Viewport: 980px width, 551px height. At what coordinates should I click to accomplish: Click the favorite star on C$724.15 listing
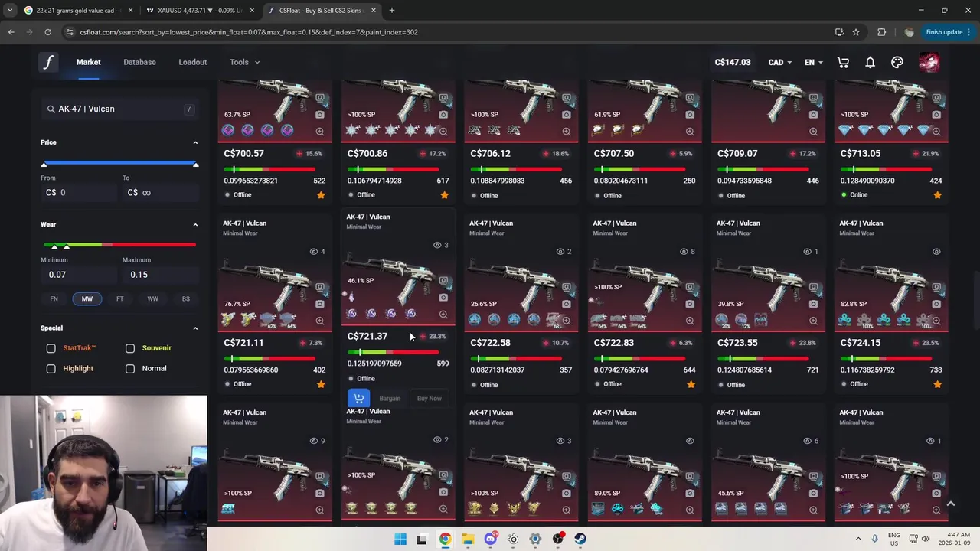coord(937,384)
